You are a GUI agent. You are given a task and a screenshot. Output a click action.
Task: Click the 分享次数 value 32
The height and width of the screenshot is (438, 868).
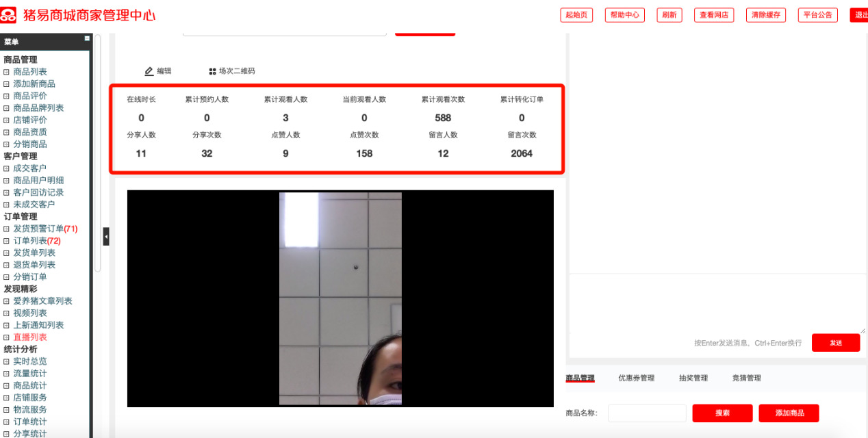[207, 153]
